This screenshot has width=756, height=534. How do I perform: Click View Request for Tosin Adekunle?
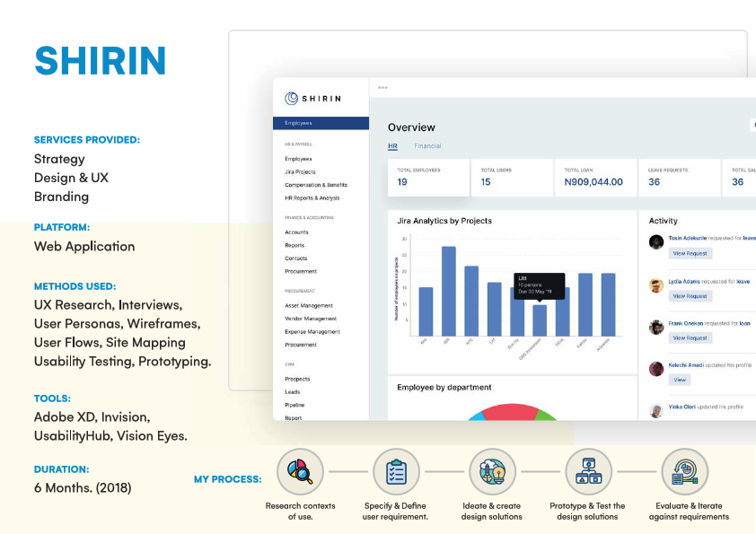click(690, 253)
